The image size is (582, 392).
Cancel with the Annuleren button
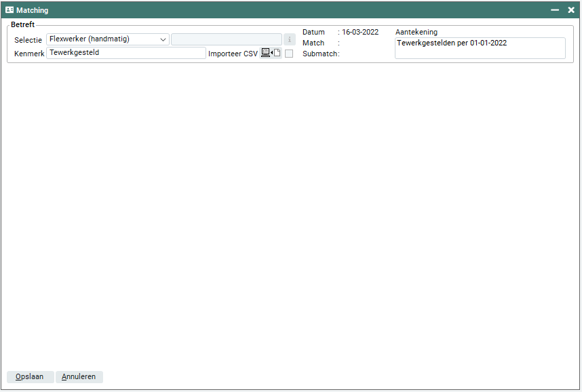(x=79, y=377)
